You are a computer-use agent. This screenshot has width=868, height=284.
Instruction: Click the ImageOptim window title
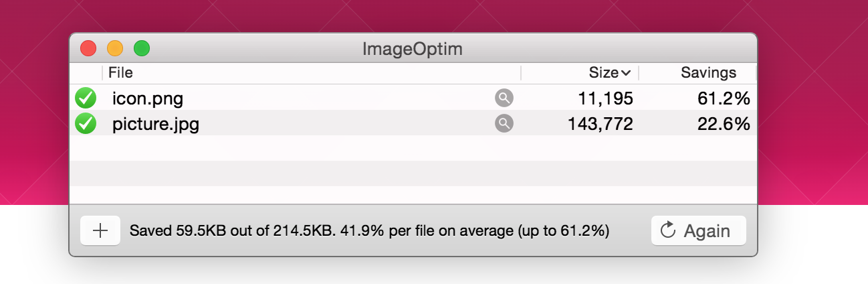413,49
